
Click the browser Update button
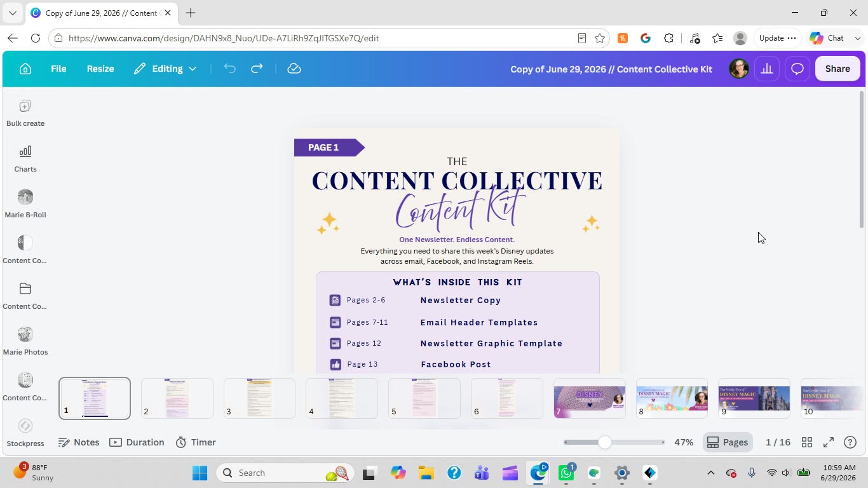click(777, 38)
